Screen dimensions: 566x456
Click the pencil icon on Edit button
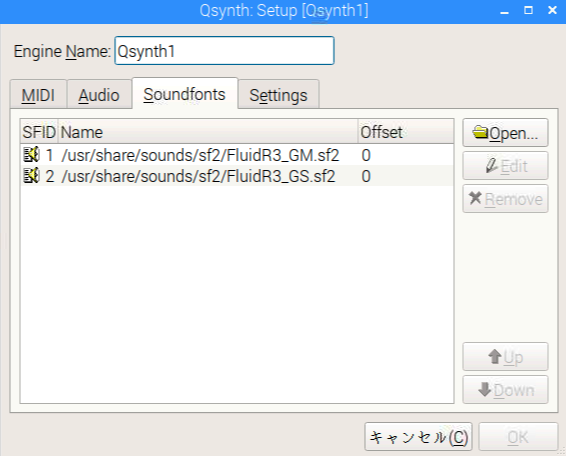(492, 166)
